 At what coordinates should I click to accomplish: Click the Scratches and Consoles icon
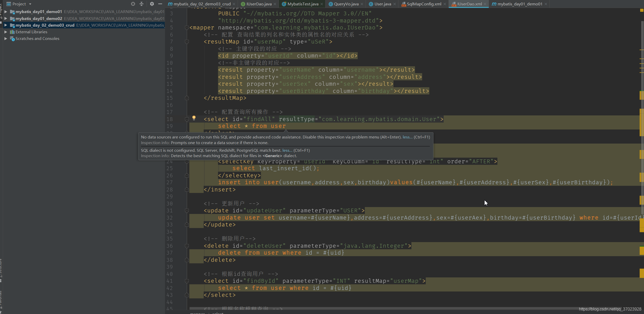pos(12,39)
